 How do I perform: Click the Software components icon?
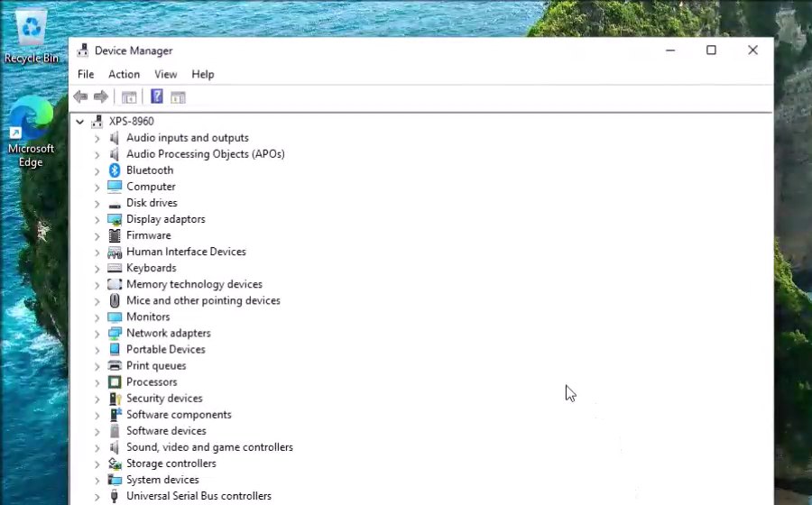pyautogui.click(x=115, y=415)
